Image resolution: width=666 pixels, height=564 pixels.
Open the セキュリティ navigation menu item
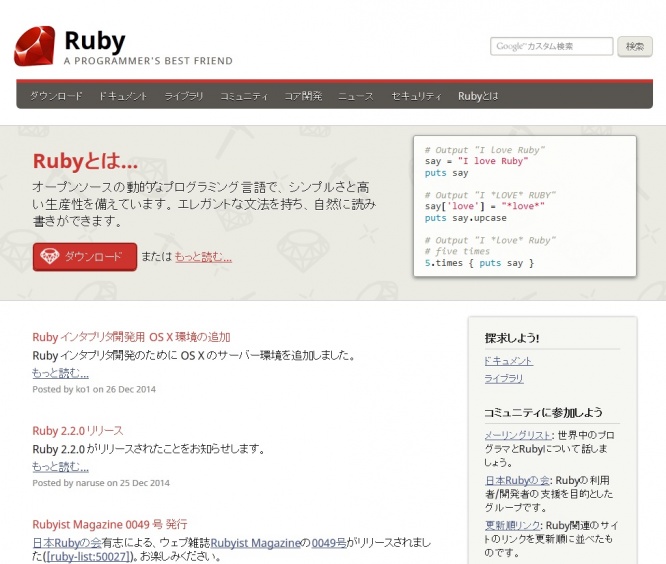416,96
